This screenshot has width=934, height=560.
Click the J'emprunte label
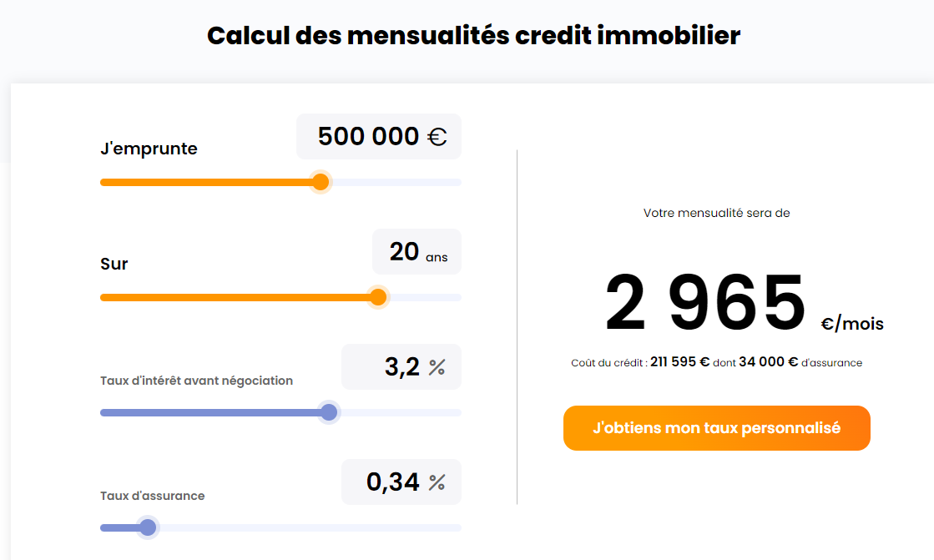pyautogui.click(x=149, y=149)
